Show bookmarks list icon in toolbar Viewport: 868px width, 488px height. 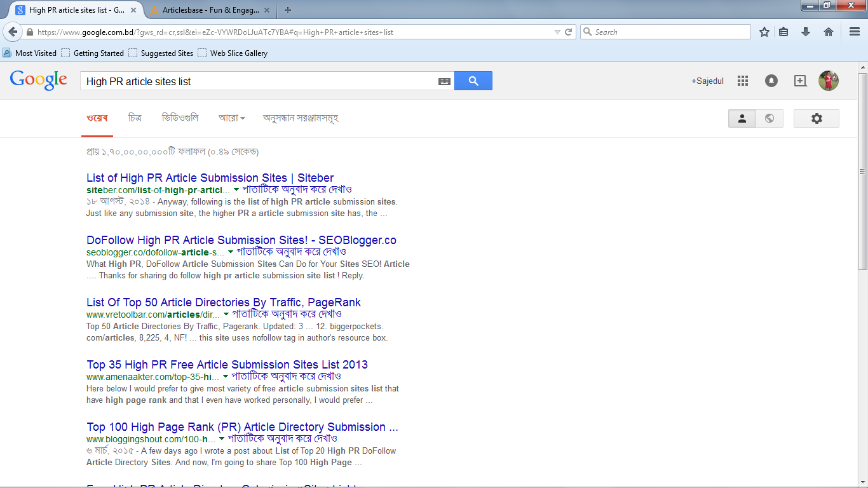(x=783, y=32)
